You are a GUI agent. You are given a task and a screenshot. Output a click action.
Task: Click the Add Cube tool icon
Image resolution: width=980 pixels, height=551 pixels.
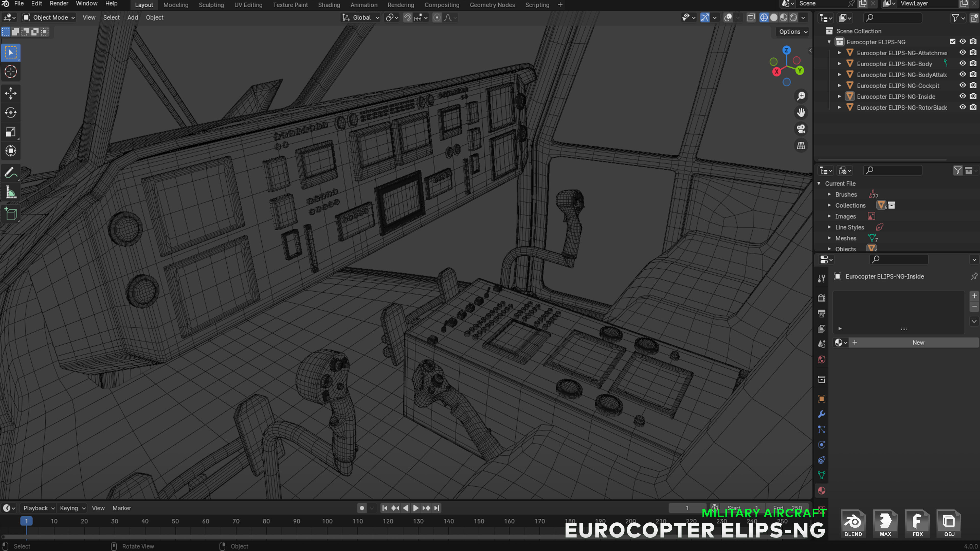(x=11, y=214)
